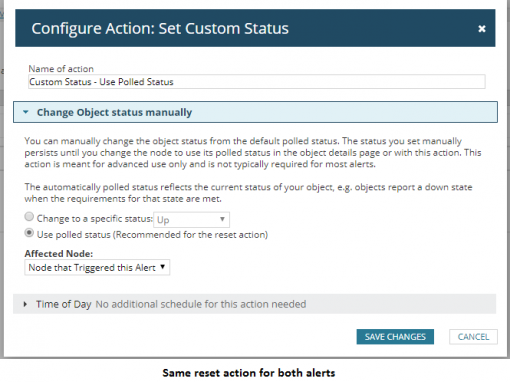Select the Change to a specific status radio
The width and height of the screenshot is (510, 382).
(x=29, y=217)
